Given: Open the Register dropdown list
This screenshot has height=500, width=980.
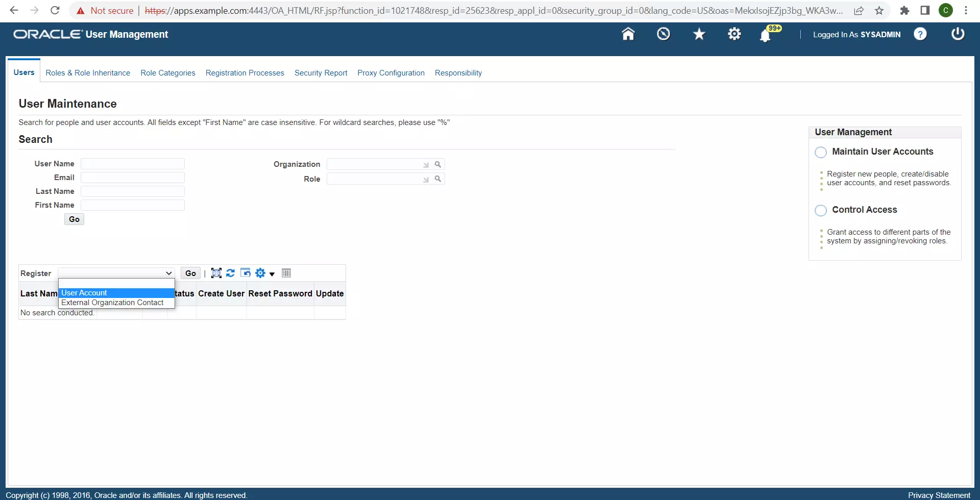Looking at the screenshot, I should (168, 273).
